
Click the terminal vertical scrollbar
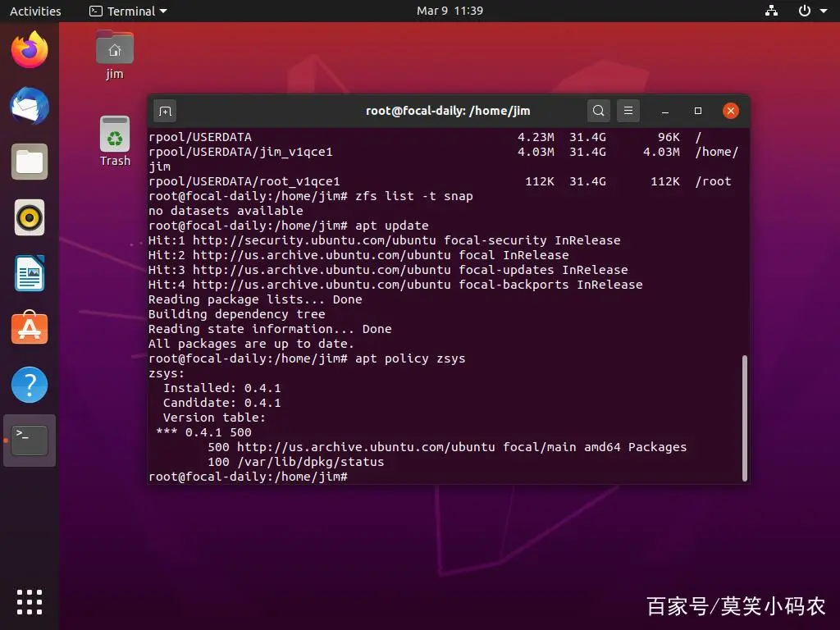[745, 418]
